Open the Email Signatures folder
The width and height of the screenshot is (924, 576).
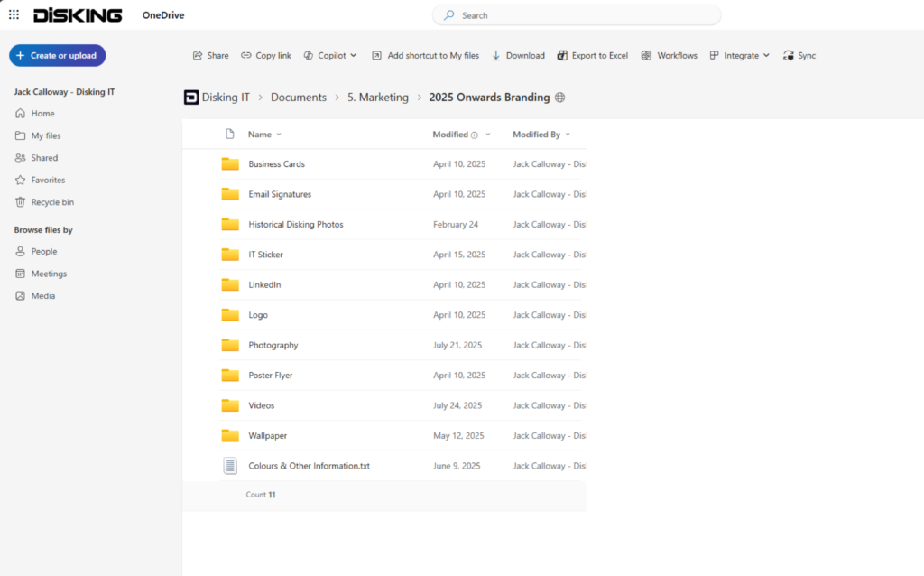coord(280,194)
